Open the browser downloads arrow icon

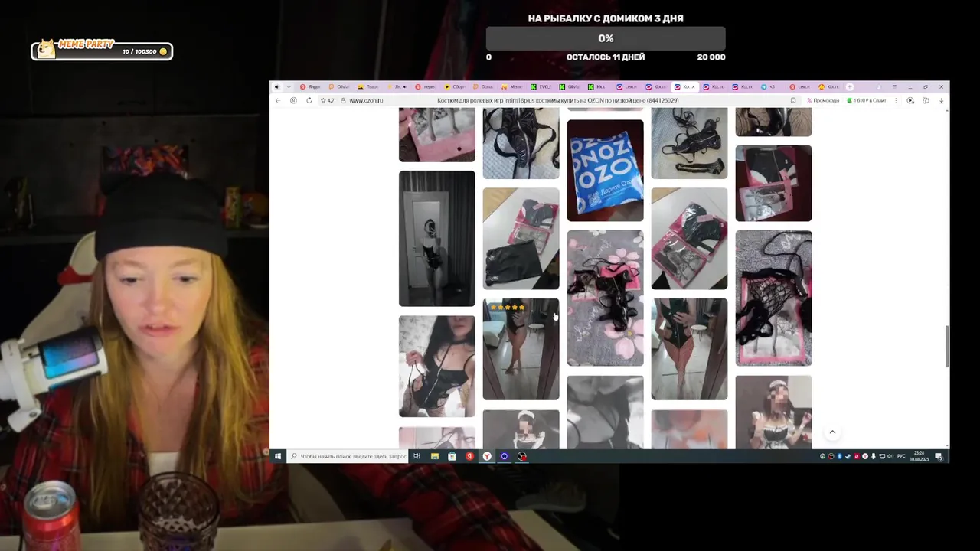coord(941,100)
